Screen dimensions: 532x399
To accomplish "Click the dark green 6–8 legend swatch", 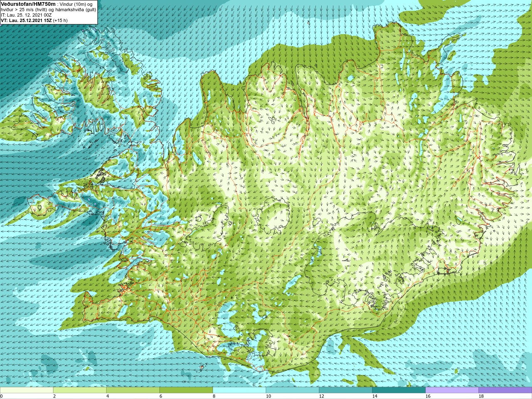I will coord(186,390).
